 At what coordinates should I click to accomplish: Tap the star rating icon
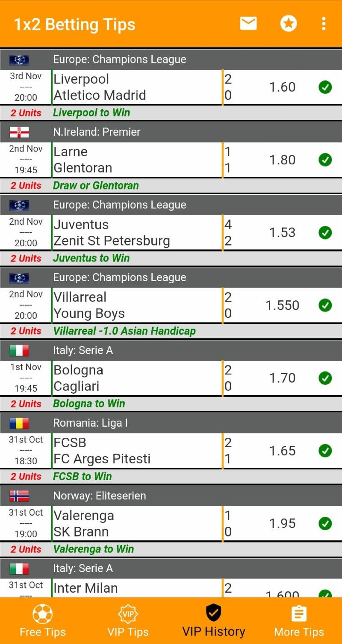289,24
